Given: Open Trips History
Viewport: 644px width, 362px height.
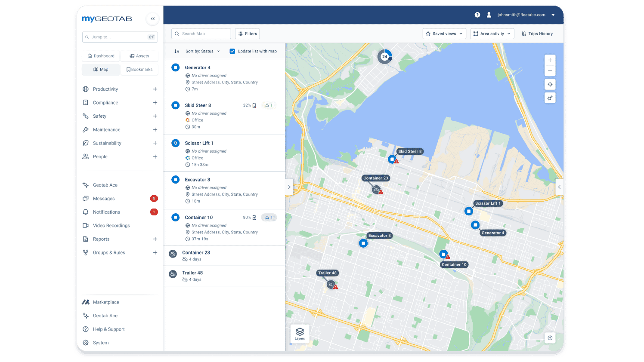Looking at the screenshot, I should click(x=537, y=34).
